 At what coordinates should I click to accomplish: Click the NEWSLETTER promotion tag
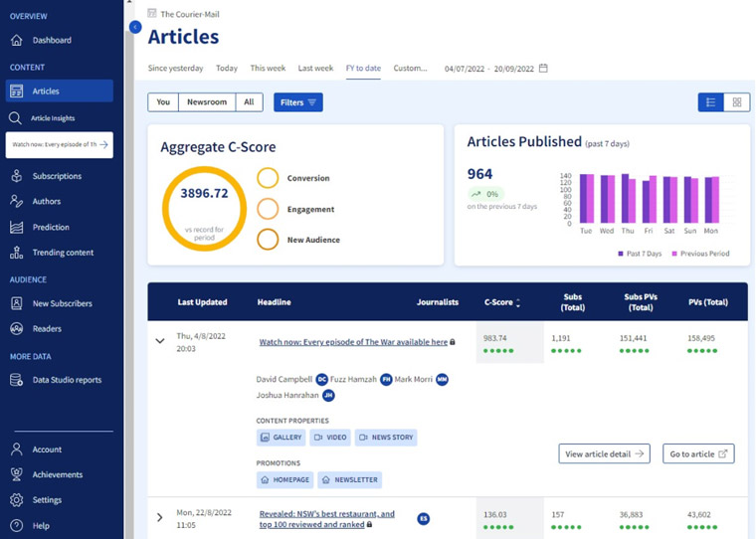click(x=350, y=479)
